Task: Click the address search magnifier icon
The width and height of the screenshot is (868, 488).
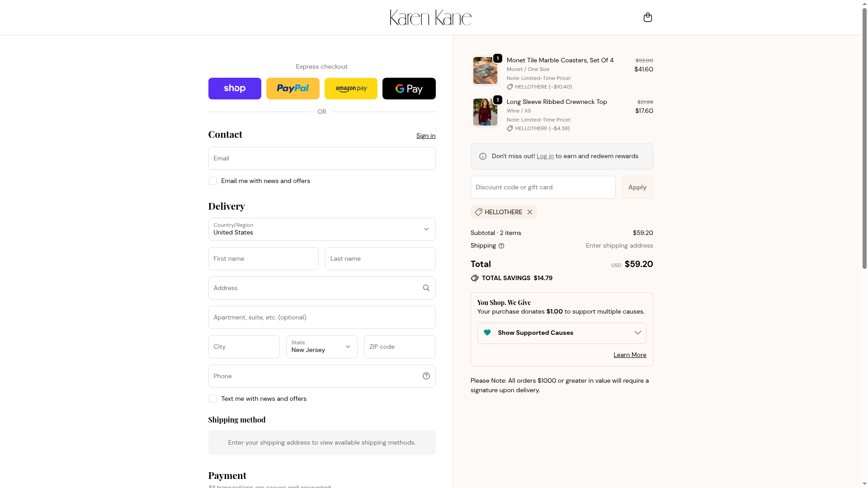Action: click(426, 288)
